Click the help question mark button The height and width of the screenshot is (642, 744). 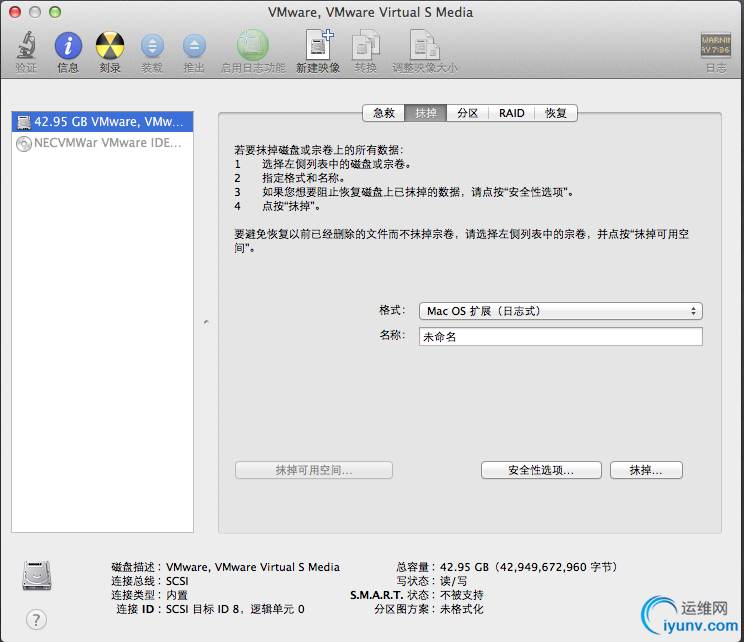[37, 619]
